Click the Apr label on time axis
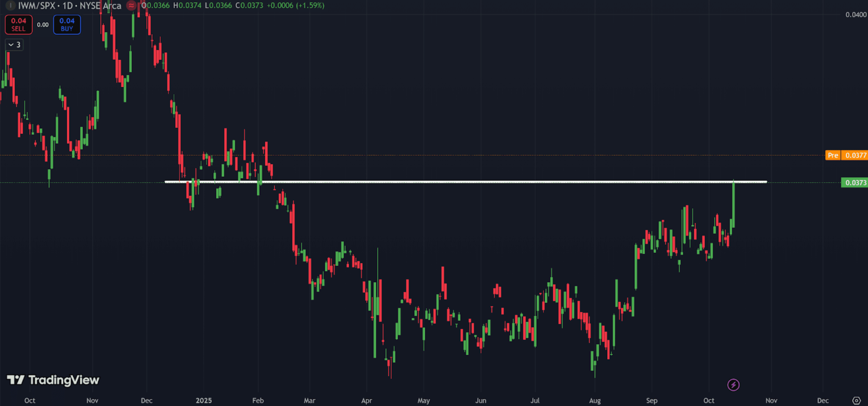 pyautogui.click(x=366, y=400)
